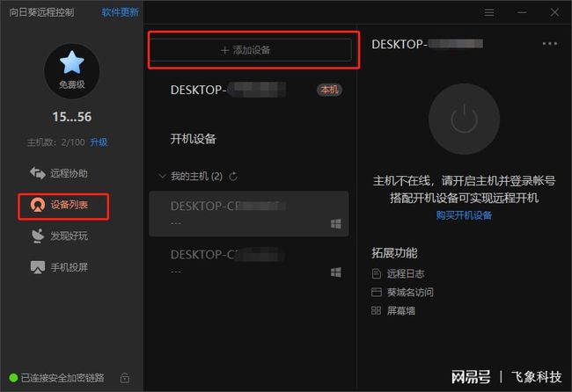The height and width of the screenshot is (392, 572).
Task: Click the 添加设备 button
Action: point(251,50)
